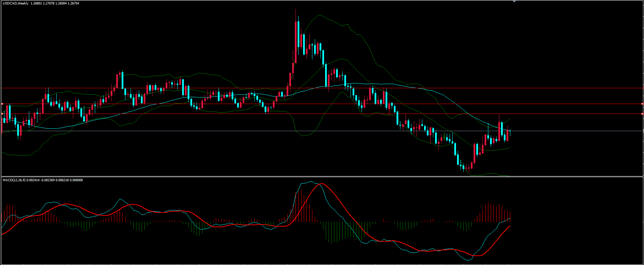
Task: Click the tallest candle at the price spike
Action: [x=296, y=34]
